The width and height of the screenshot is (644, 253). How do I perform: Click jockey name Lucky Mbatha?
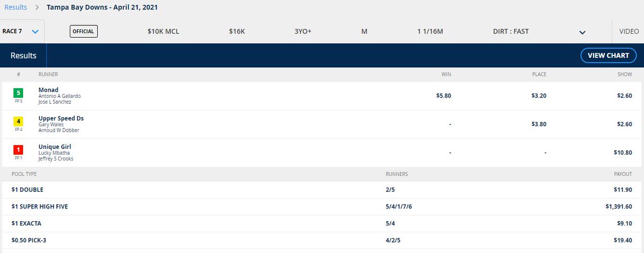pos(55,153)
